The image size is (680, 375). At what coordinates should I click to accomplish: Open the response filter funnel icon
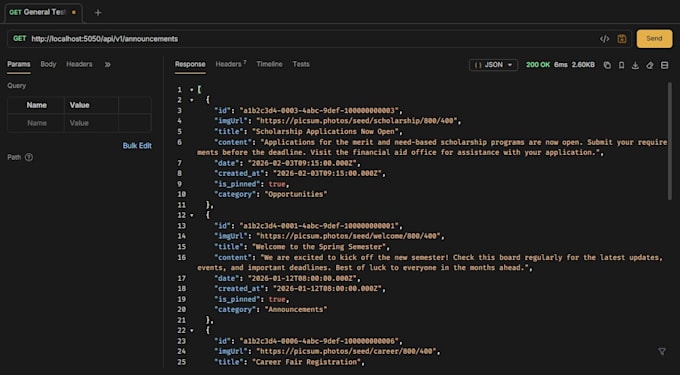(x=662, y=352)
